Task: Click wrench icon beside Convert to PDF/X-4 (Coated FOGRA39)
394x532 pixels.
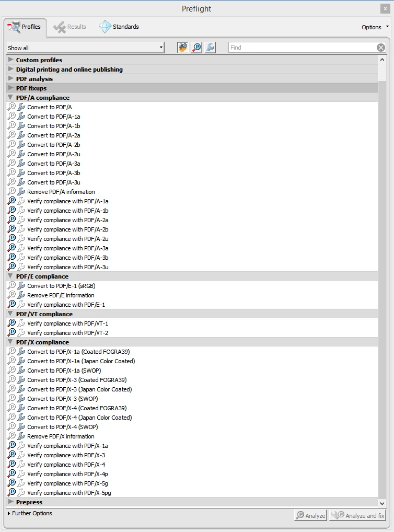Action: pyautogui.click(x=21, y=408)
